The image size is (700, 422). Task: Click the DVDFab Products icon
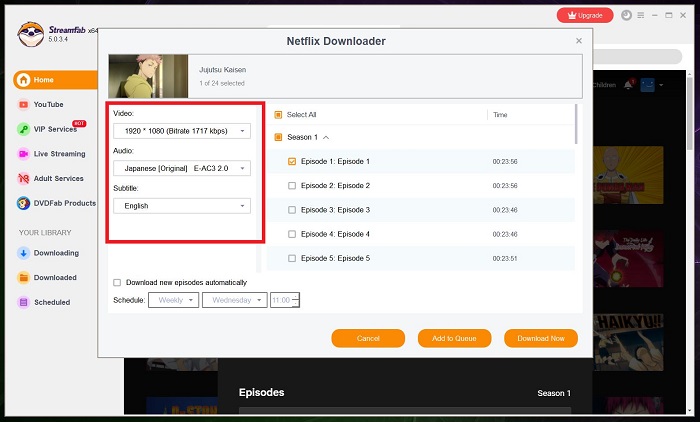[x=23, y=203]
